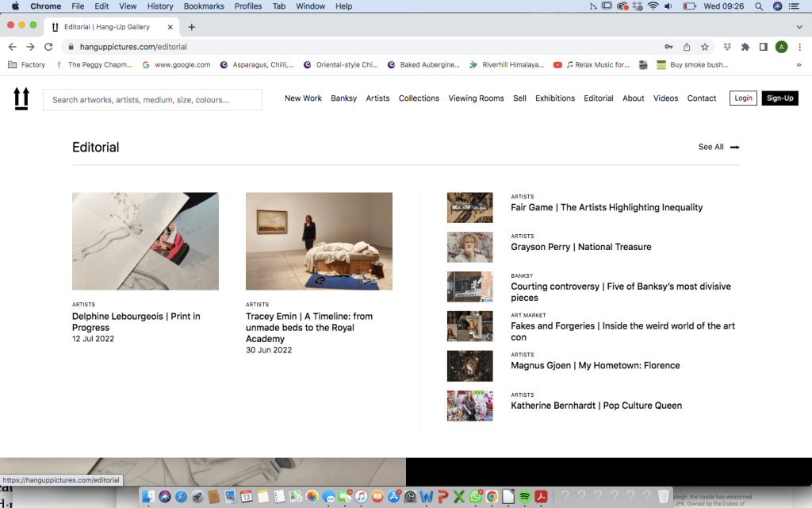Viewport: 812px width, 508px height.
Task: Open the Bookmarks menu in menu bar
Action: click(x=204, y=6)
